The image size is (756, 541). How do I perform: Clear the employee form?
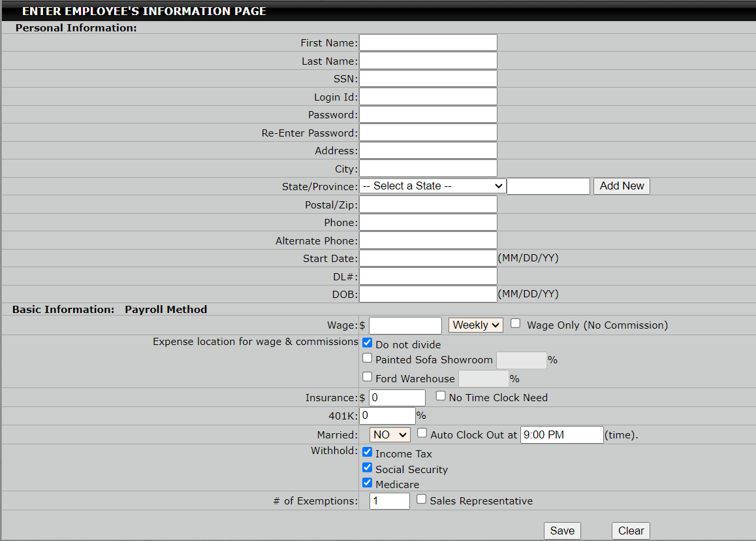631,531
